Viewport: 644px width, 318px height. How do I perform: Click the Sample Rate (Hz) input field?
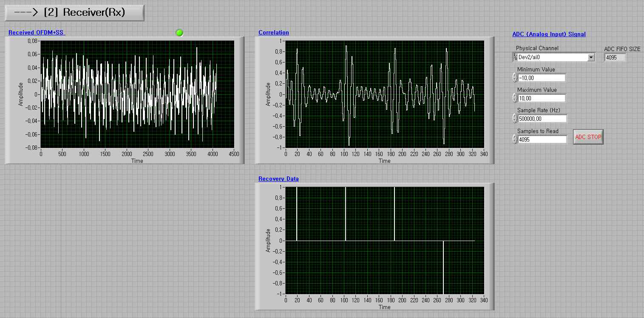(542, 119)
